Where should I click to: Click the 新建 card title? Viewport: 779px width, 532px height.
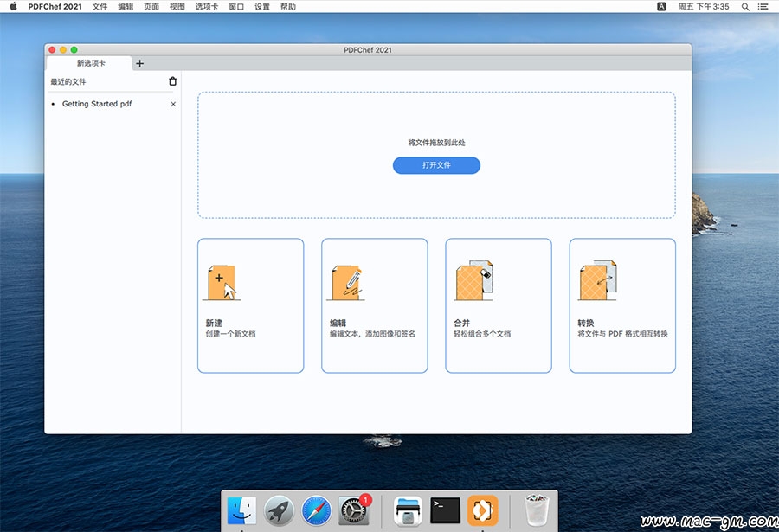(x=214, y=323)
